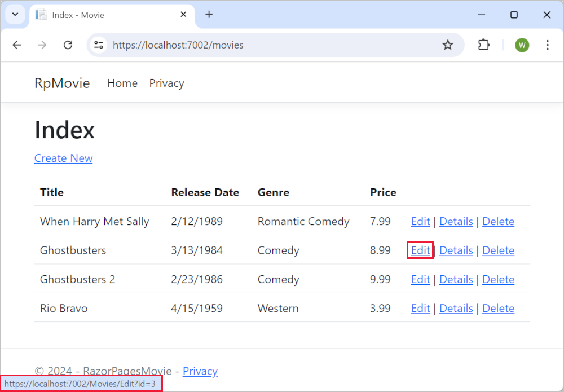Edit the Ghostbusters movie entry
The image size is (564, 392).
click(420, 250)
